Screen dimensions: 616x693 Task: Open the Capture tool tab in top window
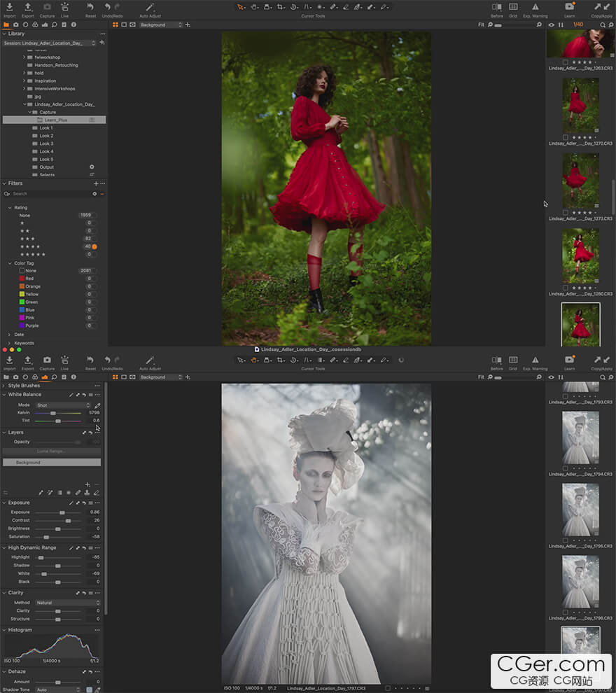pos(16,24)
